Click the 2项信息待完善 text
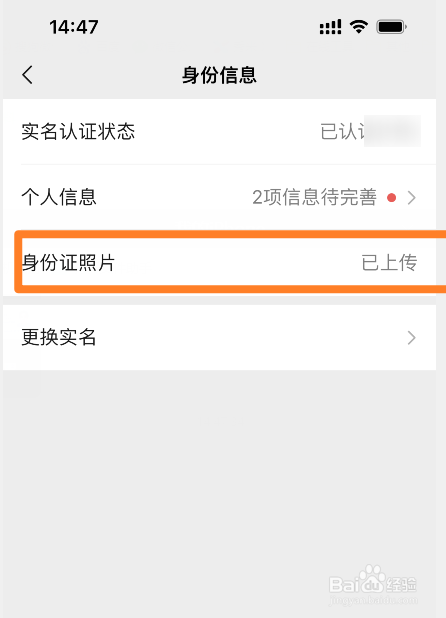Viewport: 446px width, 618px height. tap(314, 197)
